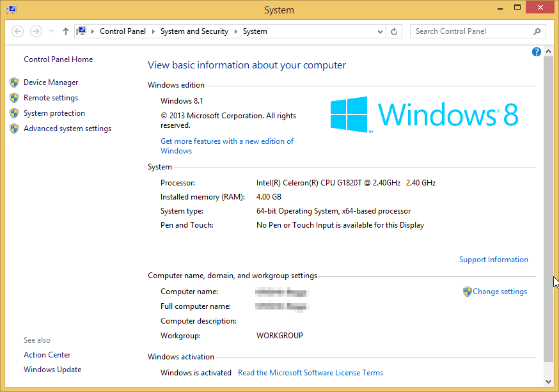Click the 64-bit Operating System text
Image resolution: width=559 pixels, height=392 pixels.
coord(333,211)
